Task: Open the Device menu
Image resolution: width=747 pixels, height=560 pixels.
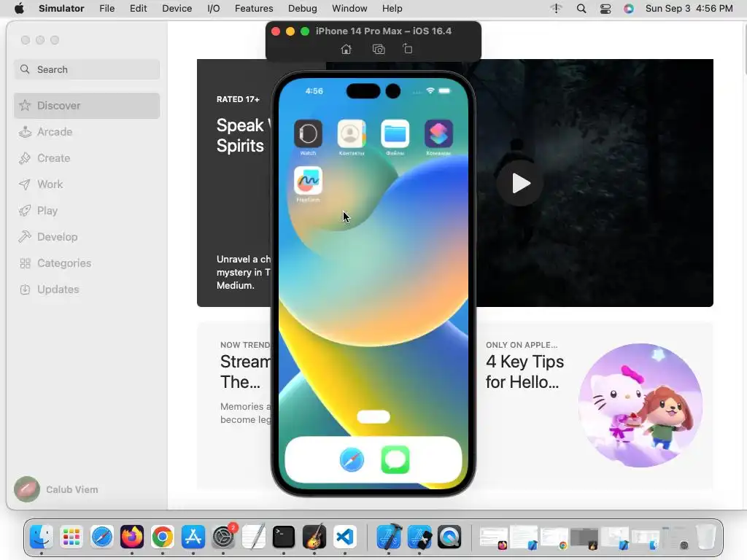Action: point(177,9)
